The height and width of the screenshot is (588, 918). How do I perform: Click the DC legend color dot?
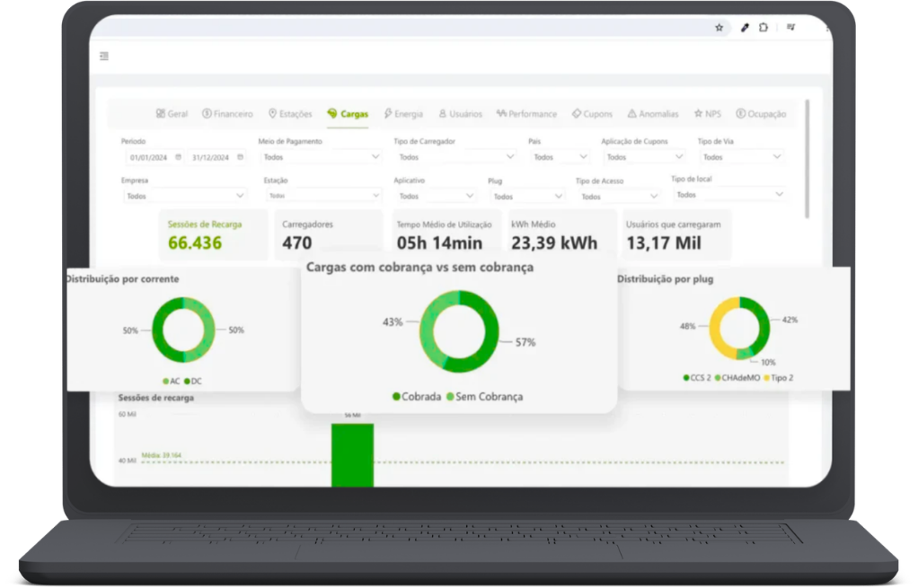point(188,381)
